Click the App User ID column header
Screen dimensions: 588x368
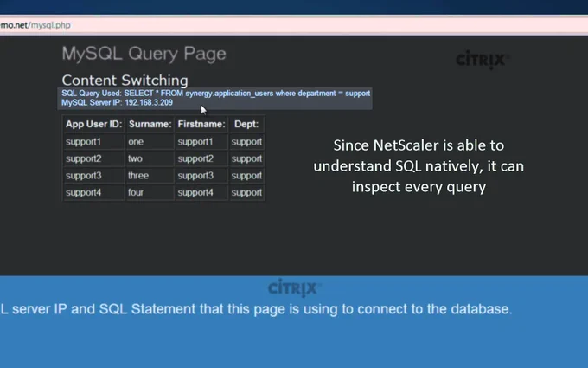tap(93, 125)
